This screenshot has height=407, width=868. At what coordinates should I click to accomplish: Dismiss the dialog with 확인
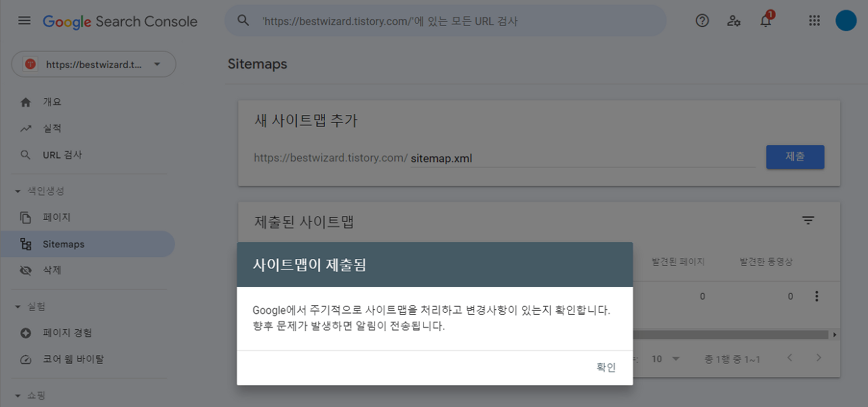point(606,367)
